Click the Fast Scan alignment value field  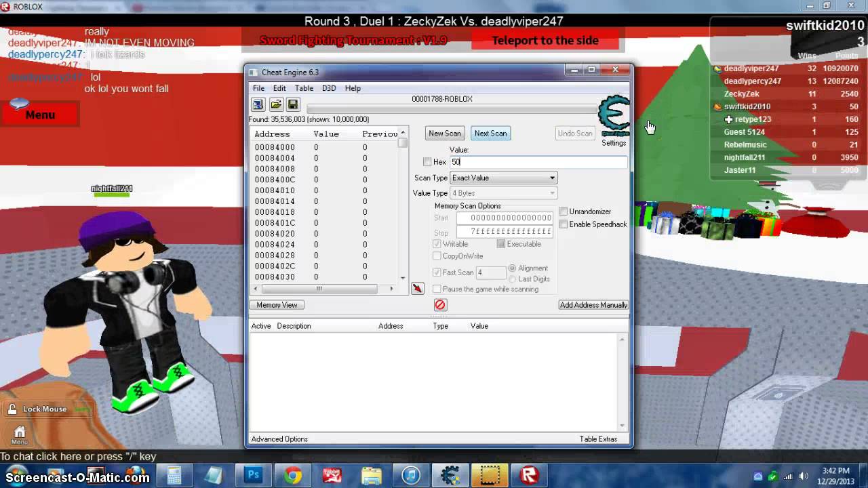click(x=491, y=272)
